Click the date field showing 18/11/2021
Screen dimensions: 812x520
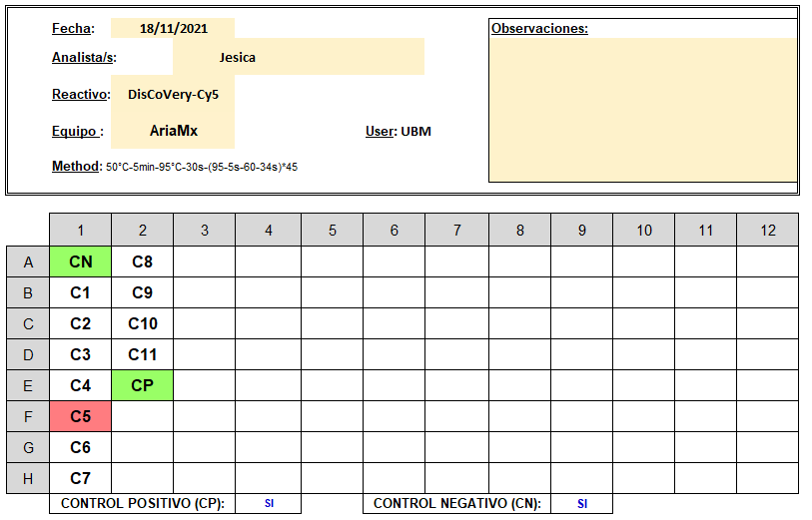(173, 29)
